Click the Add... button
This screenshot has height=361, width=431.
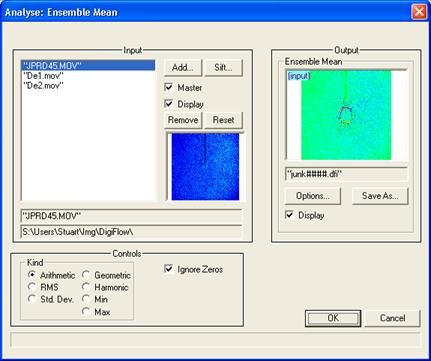[183, 68]
